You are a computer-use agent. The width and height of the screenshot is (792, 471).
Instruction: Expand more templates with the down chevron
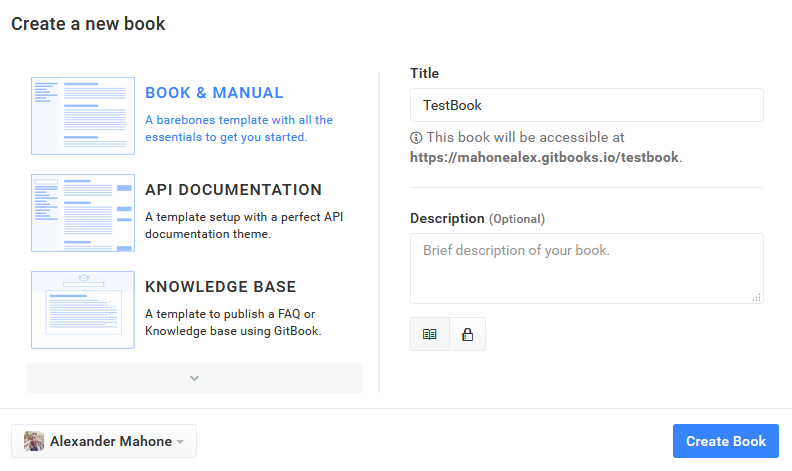[194, 378]
